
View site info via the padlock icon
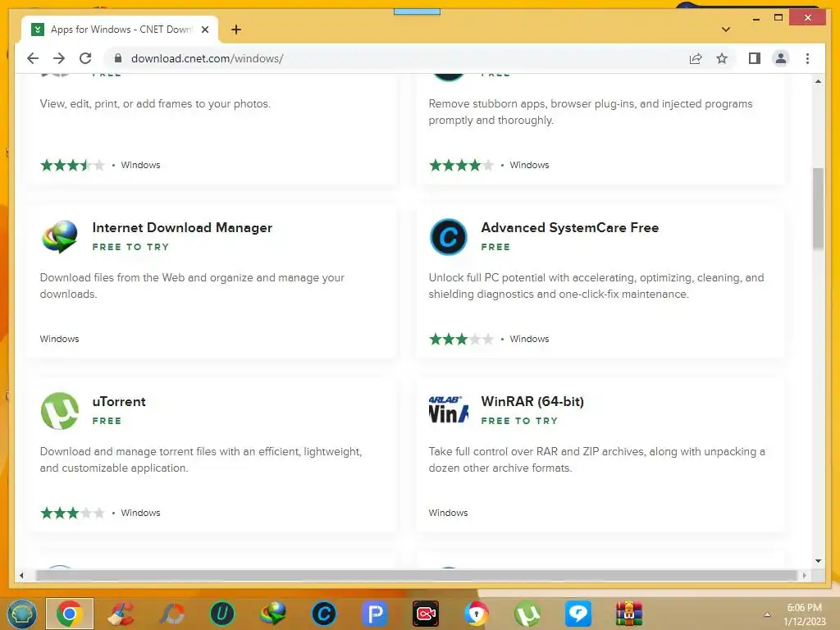point(118,58)
